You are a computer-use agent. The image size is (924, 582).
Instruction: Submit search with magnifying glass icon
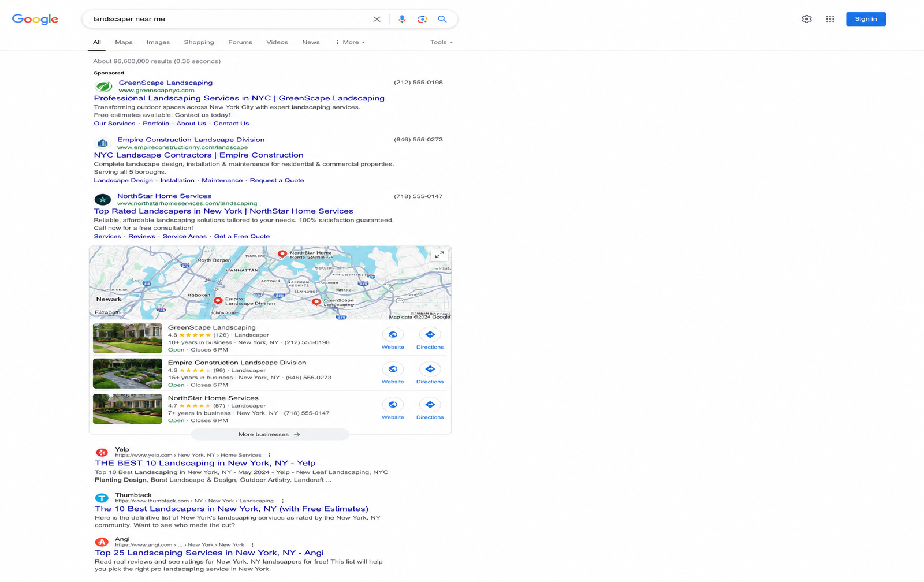click(x=442, y=19)
